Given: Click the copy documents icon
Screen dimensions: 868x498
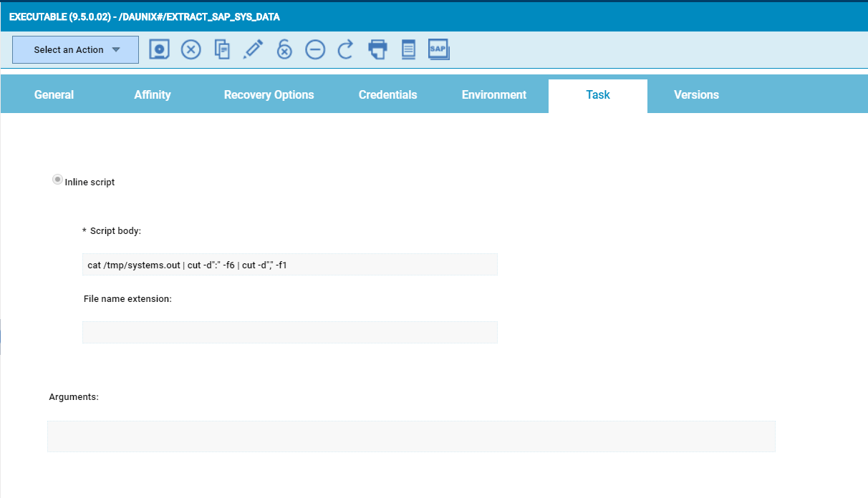Looking at the screenshot, I should [x=222, y=49].
